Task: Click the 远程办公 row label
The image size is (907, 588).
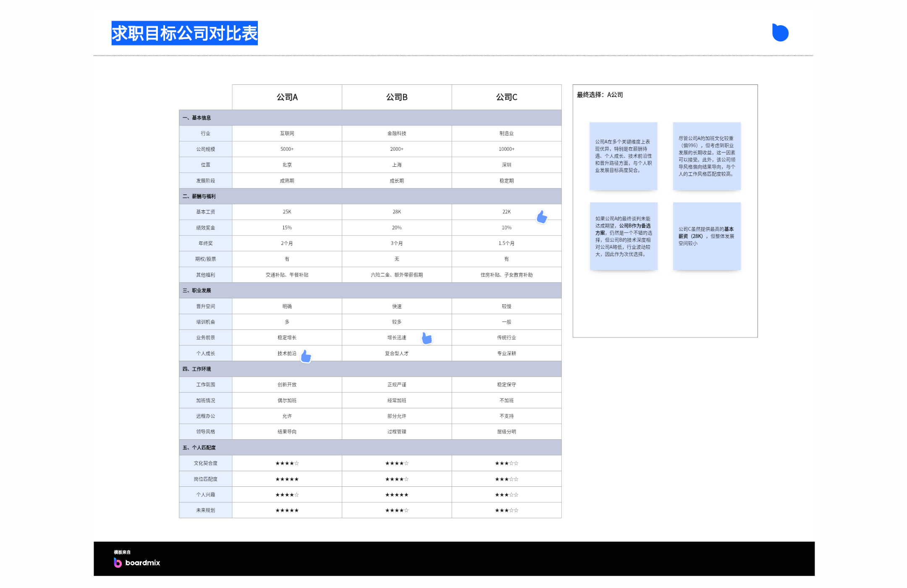Action: (205, 416)
